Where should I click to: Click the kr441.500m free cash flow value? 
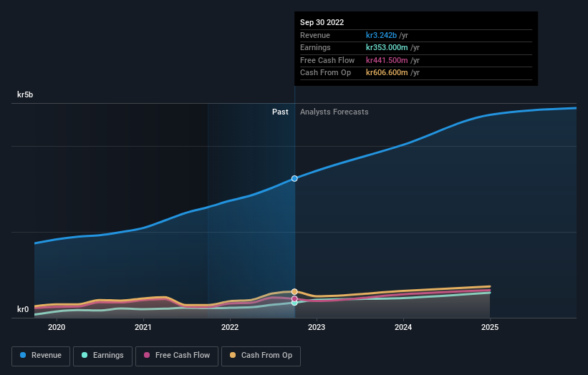(387, 60)
